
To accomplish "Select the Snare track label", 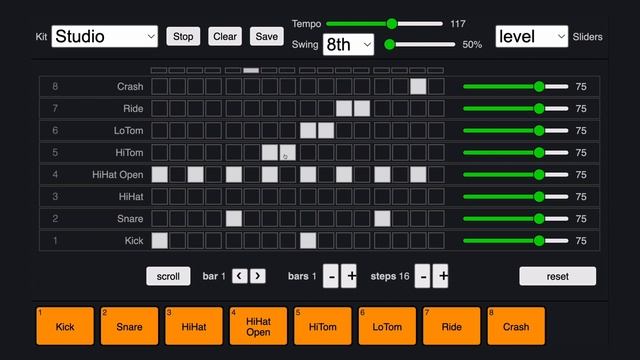I will click(x=130, y=219).
